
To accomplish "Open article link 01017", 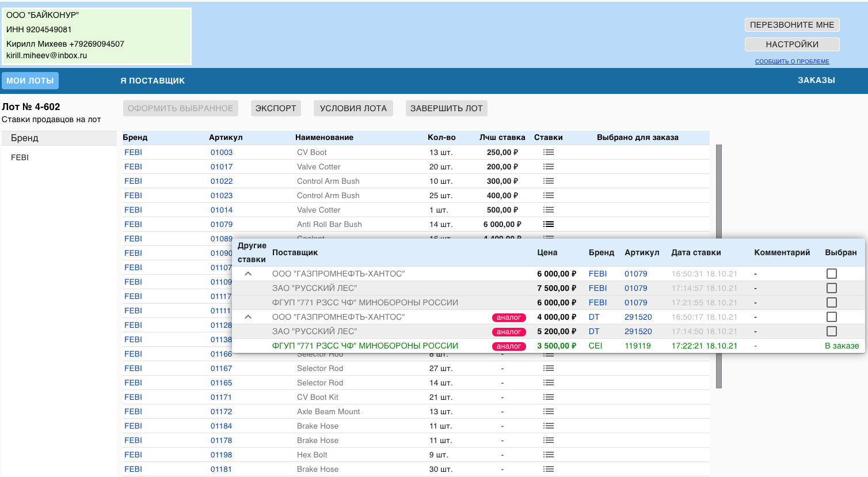I will point(222,166).
